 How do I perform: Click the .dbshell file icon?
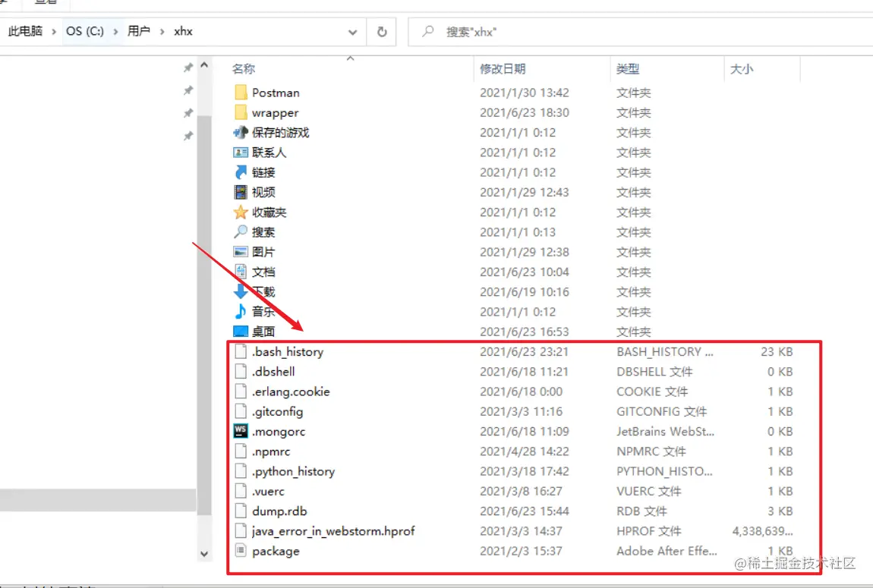coord(241,371)
